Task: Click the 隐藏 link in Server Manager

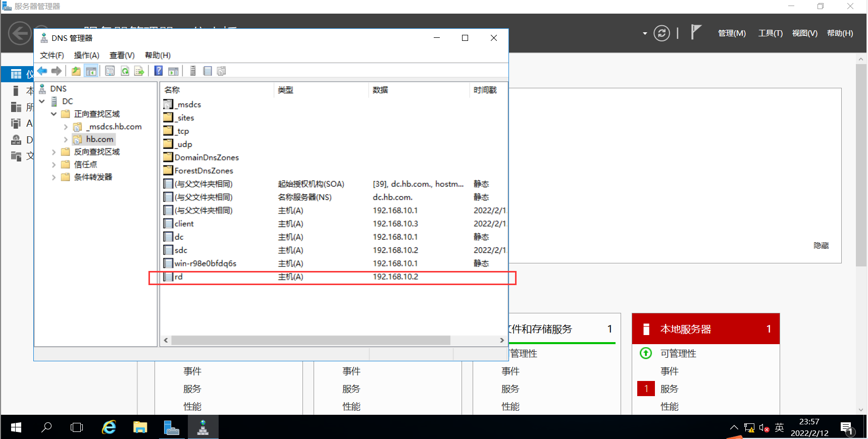Action: [x=821, y=246]
